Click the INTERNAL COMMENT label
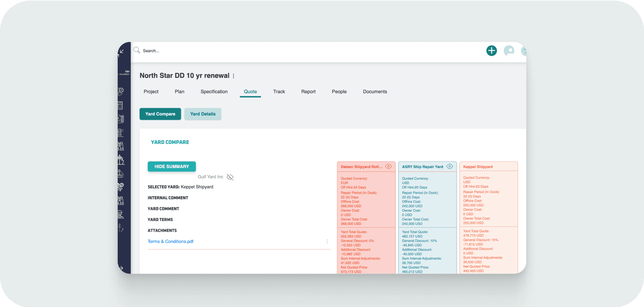 [168, 198]
